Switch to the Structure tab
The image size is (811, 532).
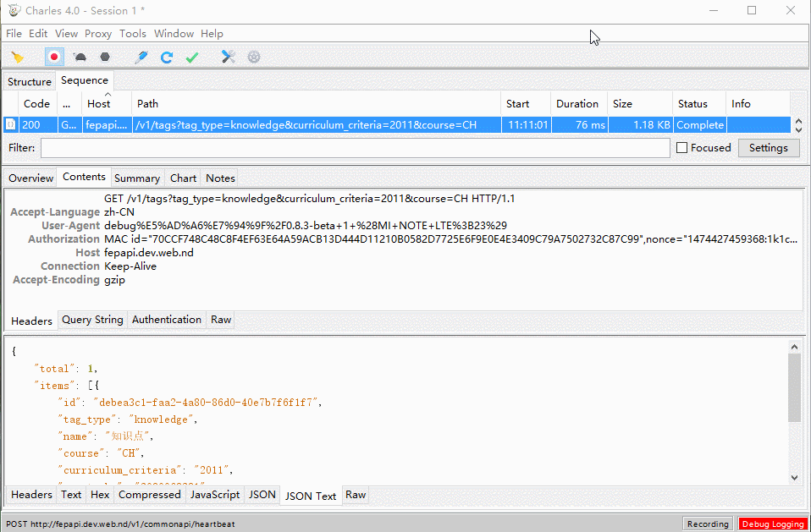click(x=29, y=81)
